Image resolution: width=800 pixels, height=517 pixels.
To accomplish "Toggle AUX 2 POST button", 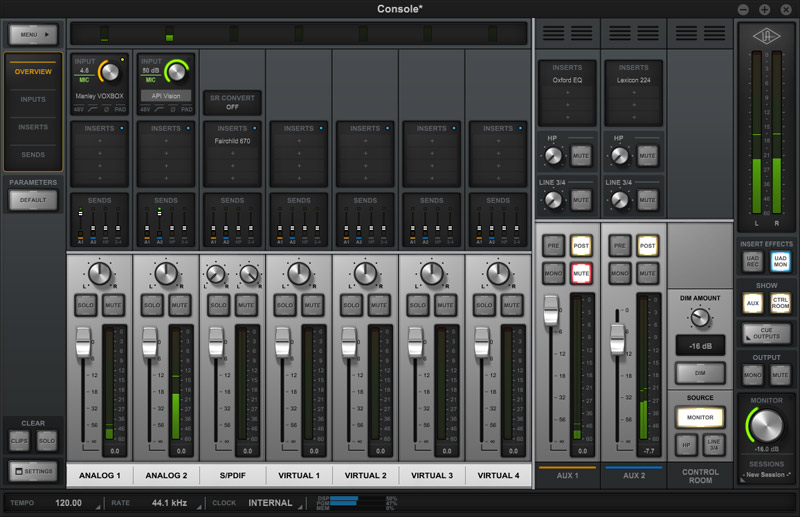I will (647, 245).
